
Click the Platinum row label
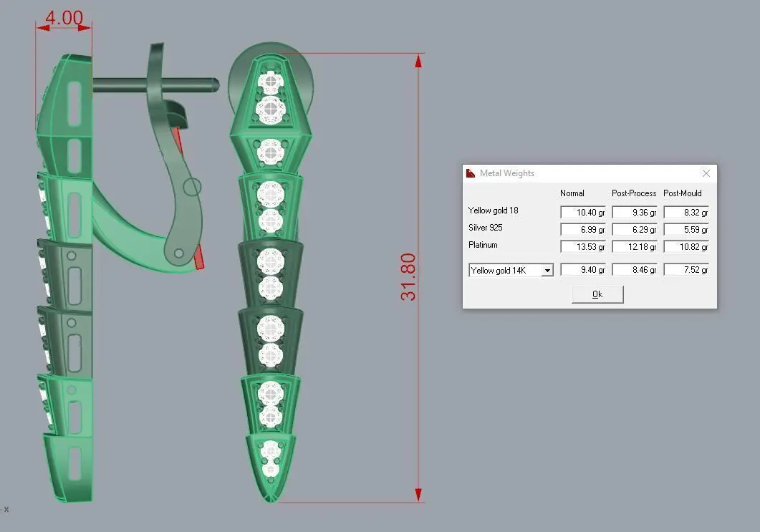483,245
